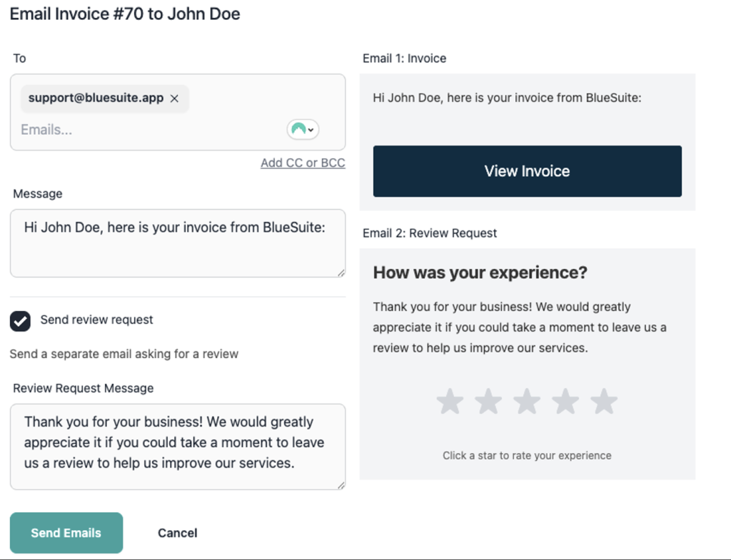Click inside the Message text area
The width and height of the screenshot is (731, 560).
pos(178,243)
